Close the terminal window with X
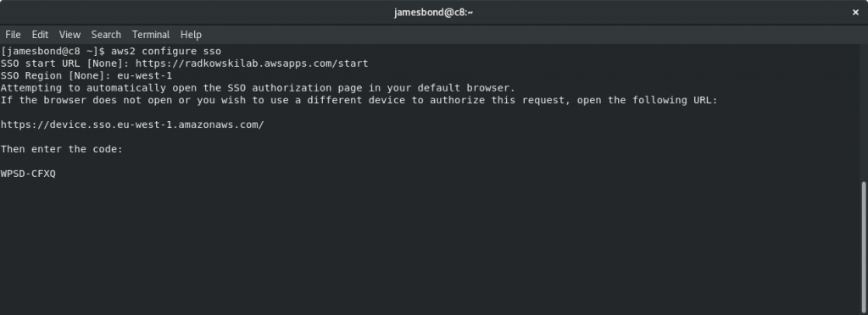Viewport: 868px width, 315px height. [855, 12]
